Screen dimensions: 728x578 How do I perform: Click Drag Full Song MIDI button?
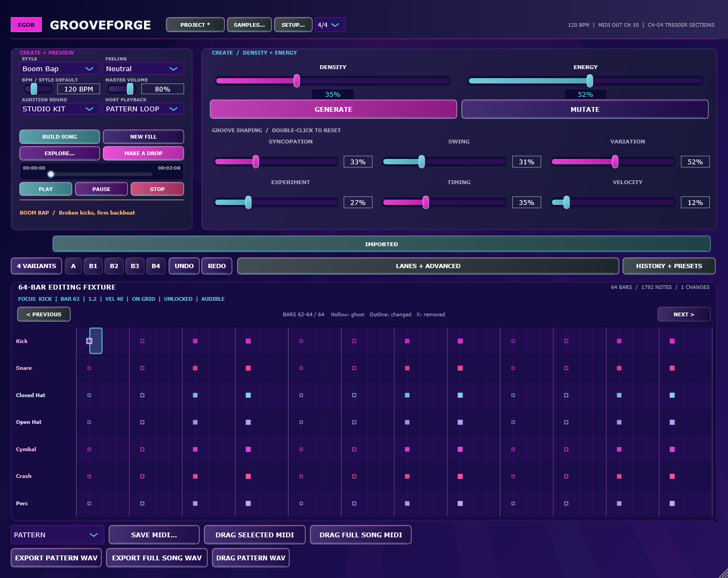[x=361, y=535]
